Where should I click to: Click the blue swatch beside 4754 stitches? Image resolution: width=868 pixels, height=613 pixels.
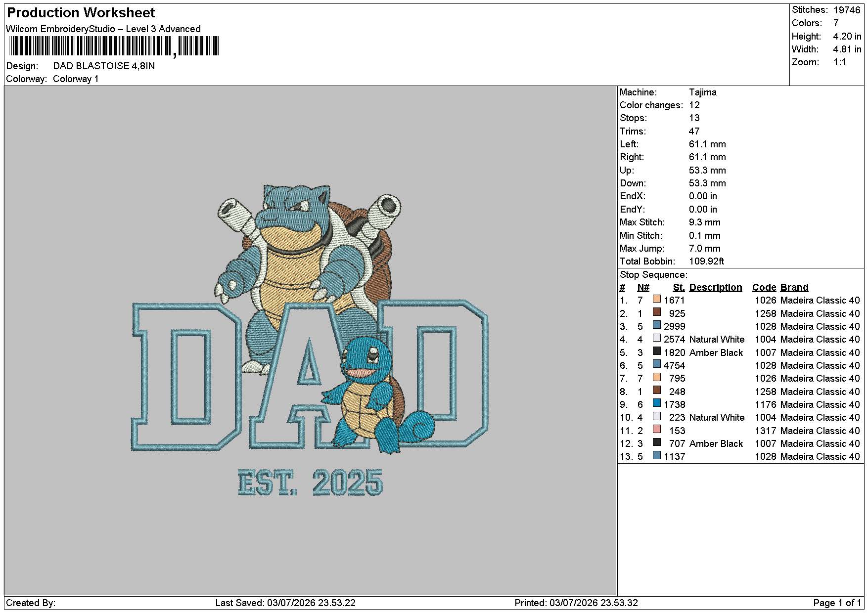tap(657, 364)
